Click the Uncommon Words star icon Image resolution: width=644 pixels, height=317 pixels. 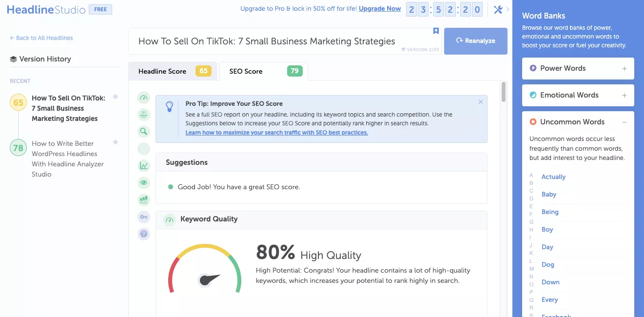coord(533,122)
